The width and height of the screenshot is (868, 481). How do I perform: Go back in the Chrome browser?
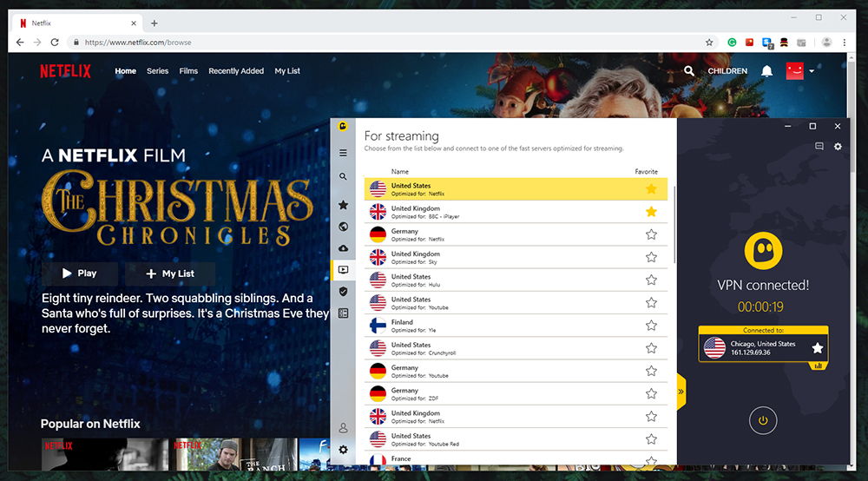(x=20, y=42)
